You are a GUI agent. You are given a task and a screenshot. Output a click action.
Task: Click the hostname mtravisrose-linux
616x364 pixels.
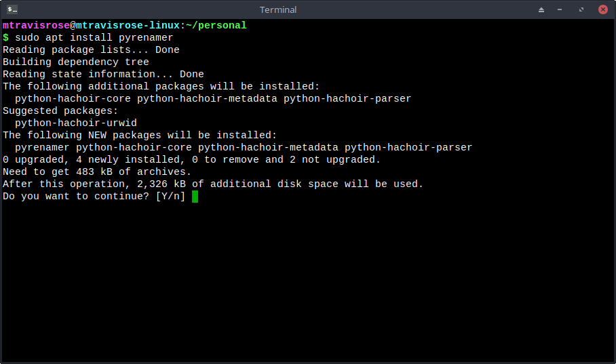point(128,26)
